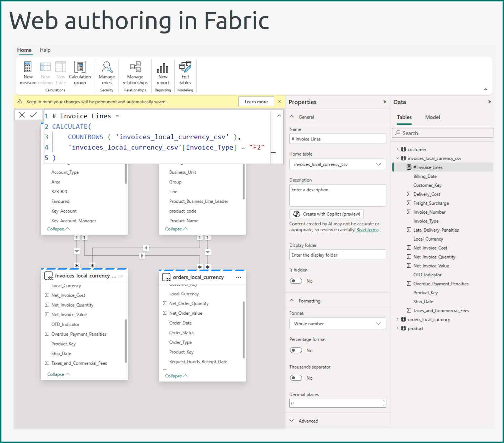Click the Learn more button
The height and width of the screenshot is (443, 504).
(x=256, y=101)
